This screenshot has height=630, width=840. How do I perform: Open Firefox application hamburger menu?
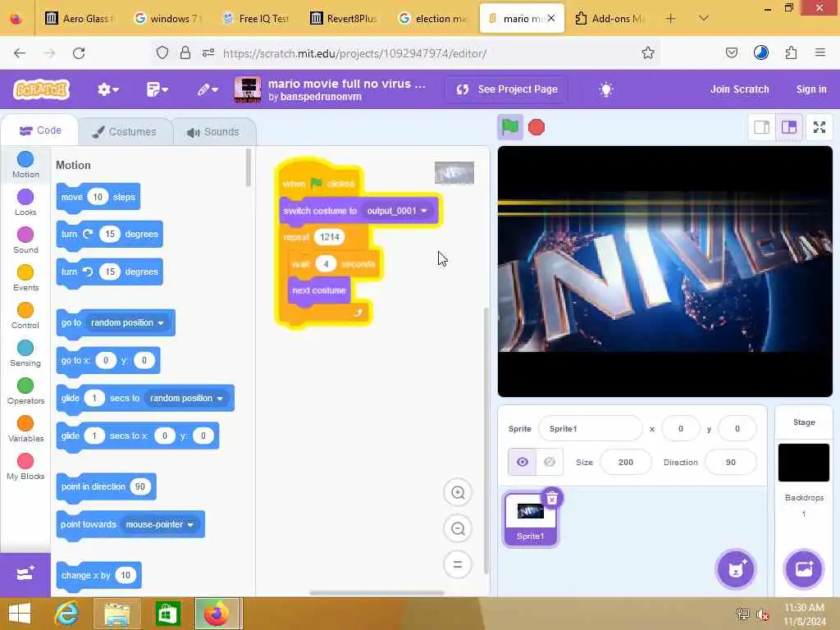coord(819,53)
